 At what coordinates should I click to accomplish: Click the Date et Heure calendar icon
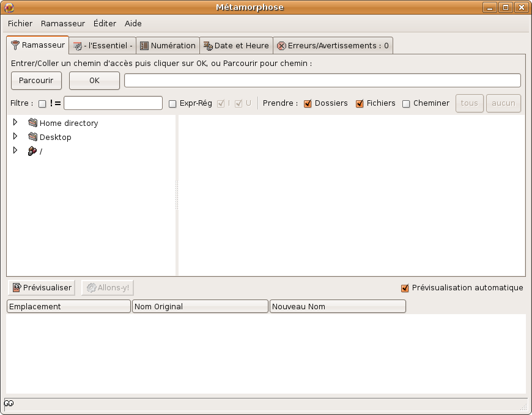click(208, 46)
